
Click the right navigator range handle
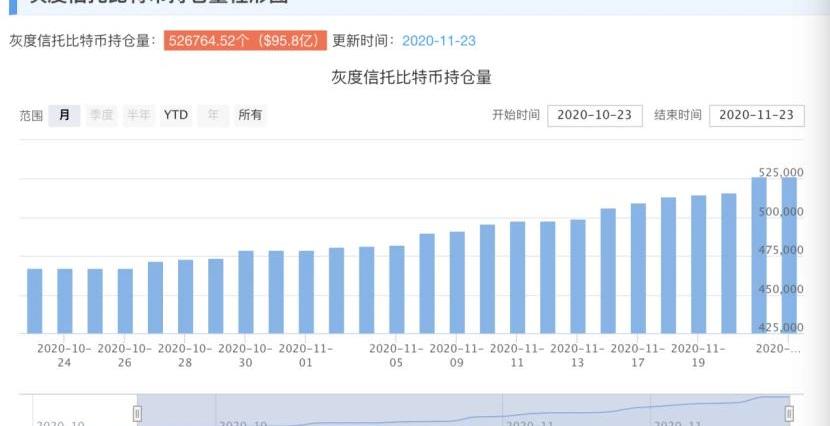[x=789, y=413]
